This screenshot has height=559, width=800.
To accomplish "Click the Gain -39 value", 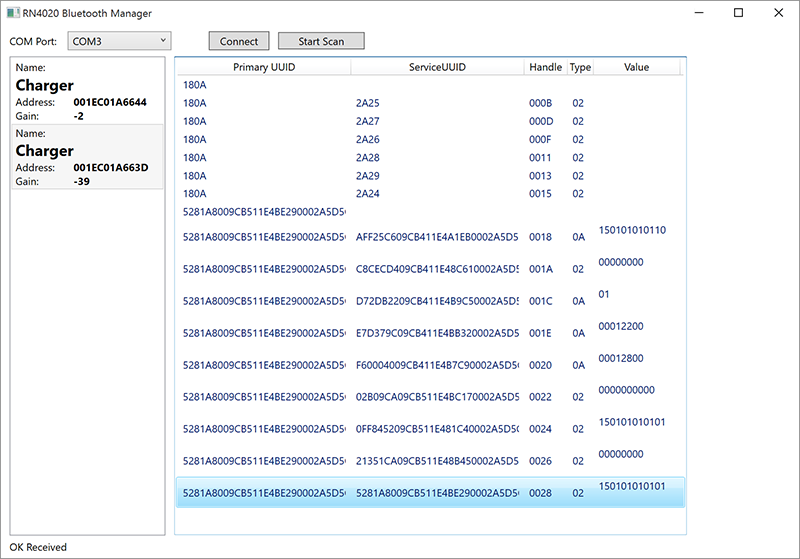I will tap(81, 182).
